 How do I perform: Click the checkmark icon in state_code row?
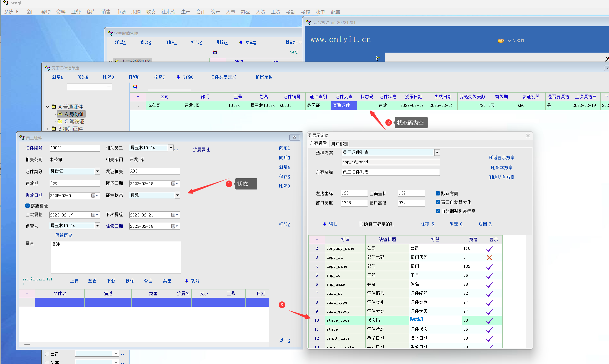(489, 320)
